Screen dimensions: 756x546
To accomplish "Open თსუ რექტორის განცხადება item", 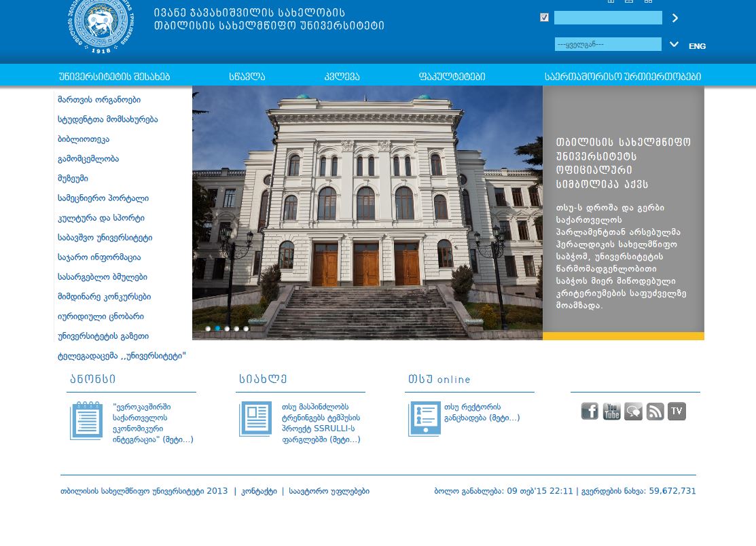I will tap(482, 412).
